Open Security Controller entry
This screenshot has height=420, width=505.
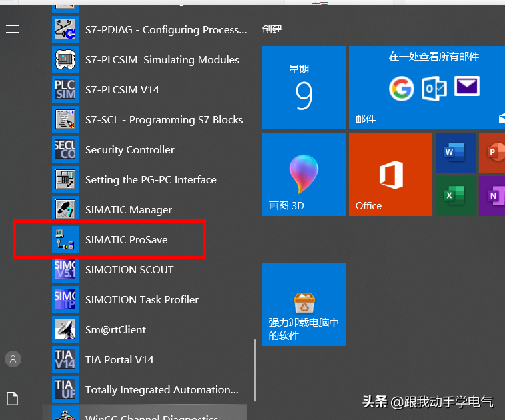(x=129, y=150)
